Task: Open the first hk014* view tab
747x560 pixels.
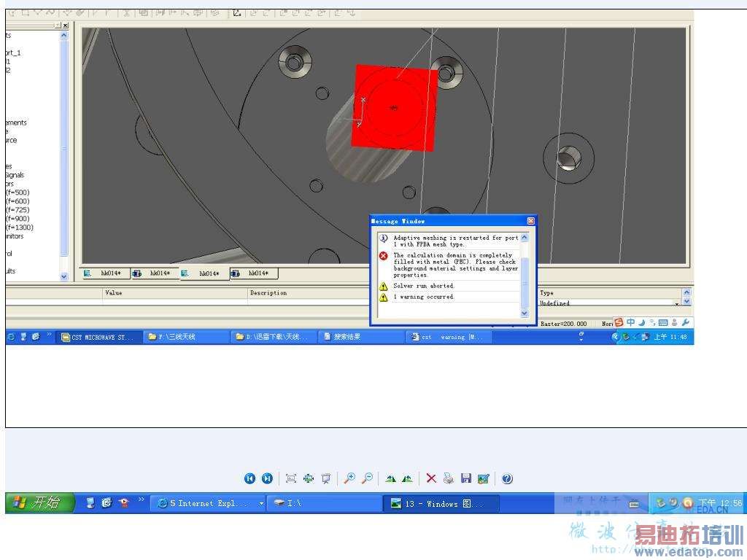Action: (105, 273)
